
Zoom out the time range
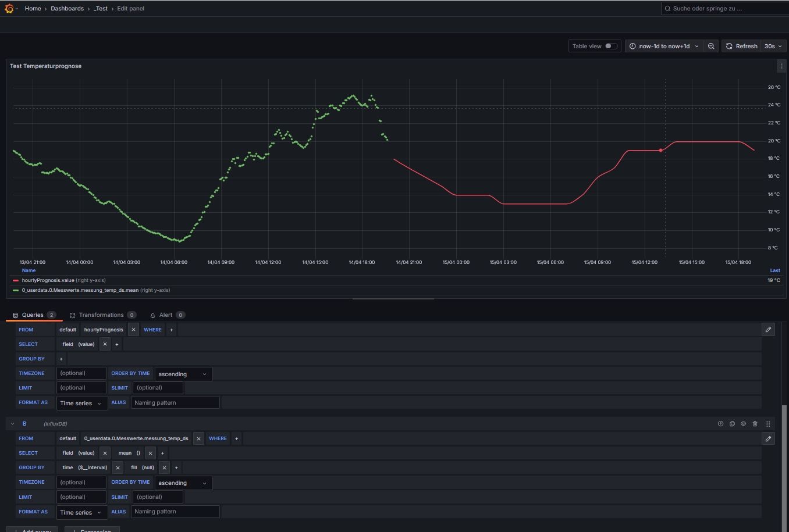coord(711,47)
